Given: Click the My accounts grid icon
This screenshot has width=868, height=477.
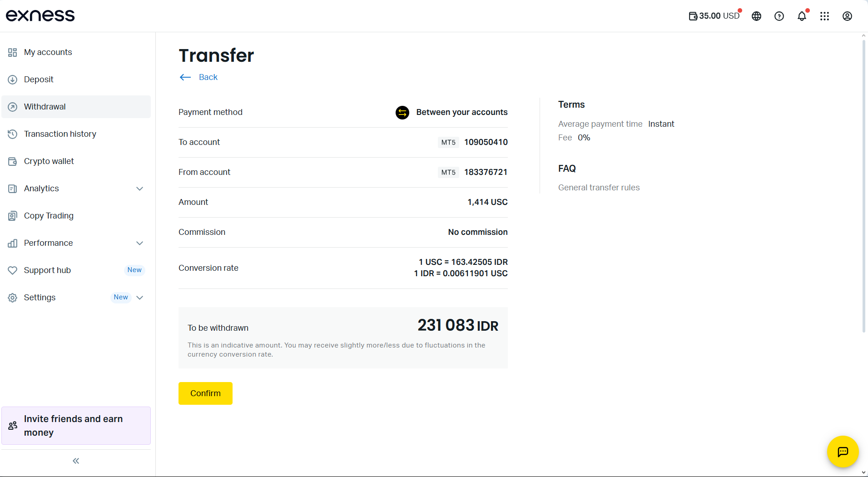Looking at the screenshot, I should (x=12, y=52).
